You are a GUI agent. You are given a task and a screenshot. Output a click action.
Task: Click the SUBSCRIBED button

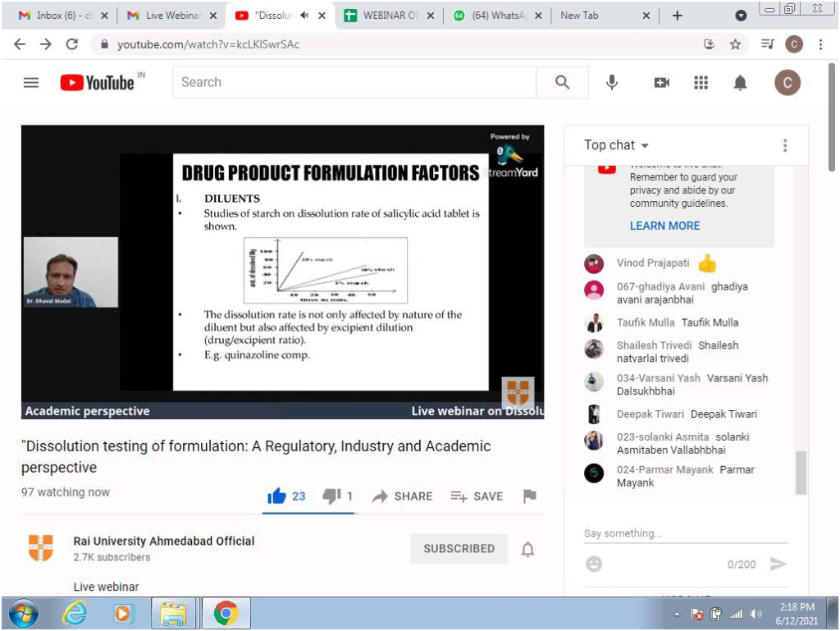pos(459,548)
